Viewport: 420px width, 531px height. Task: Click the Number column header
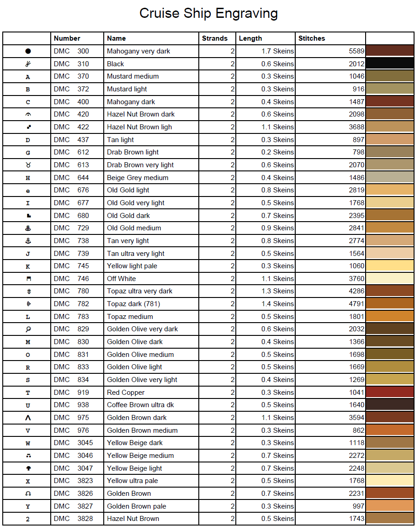pos(67,38)
